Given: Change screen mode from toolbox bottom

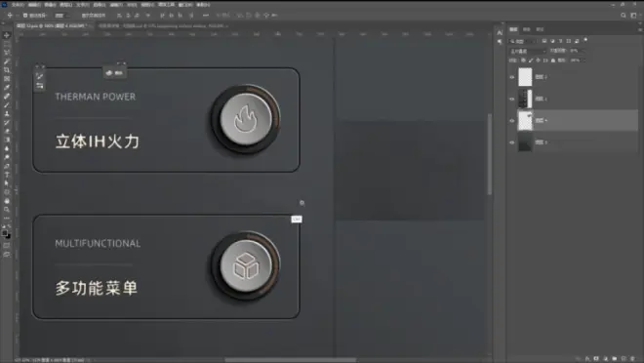Looking at the screenshot, I should click(x=7, y=255).
